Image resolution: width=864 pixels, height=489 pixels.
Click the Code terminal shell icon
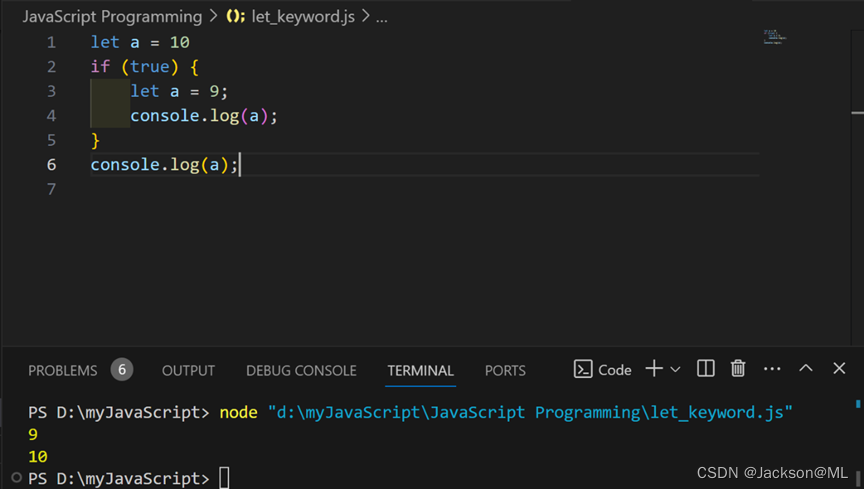pos(583,369)
